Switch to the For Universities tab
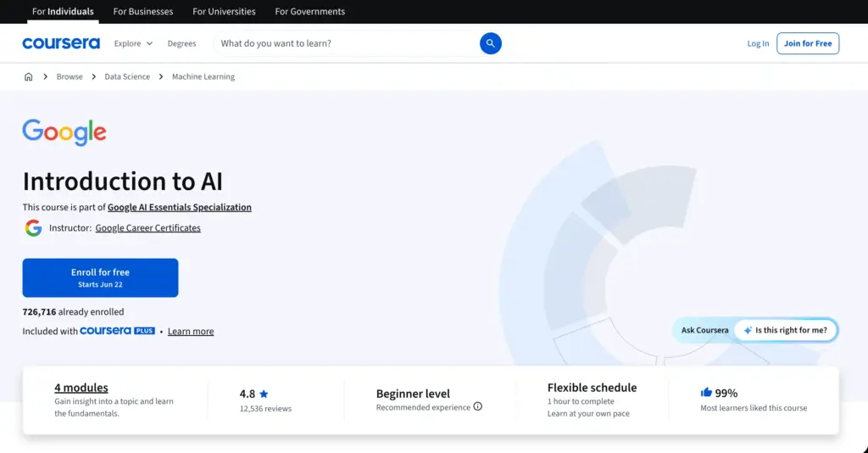This screenshot has height=453, width=868. coord(224,11)
